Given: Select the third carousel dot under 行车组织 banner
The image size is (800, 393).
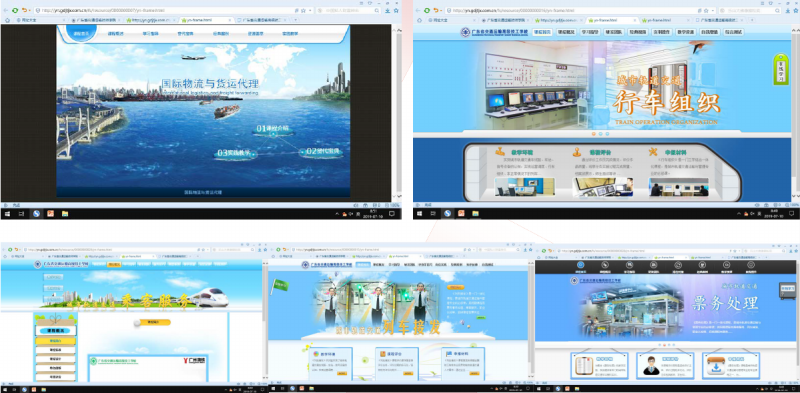Looking at the screenshot, I should (x=607, y=134).
